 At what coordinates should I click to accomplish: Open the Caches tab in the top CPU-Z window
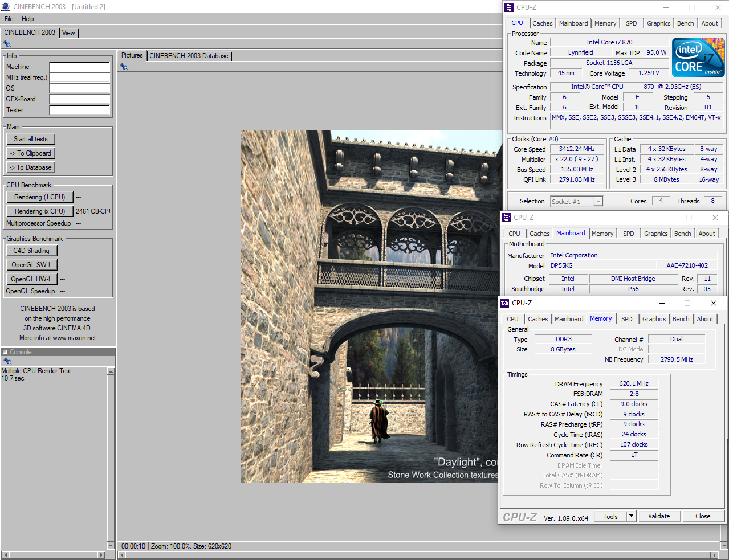pos(542,23)
